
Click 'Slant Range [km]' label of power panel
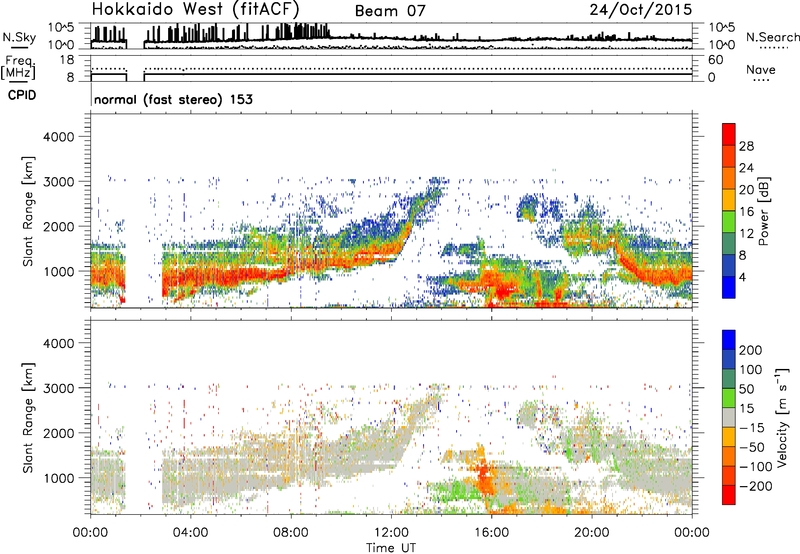[x=28, y=211]
